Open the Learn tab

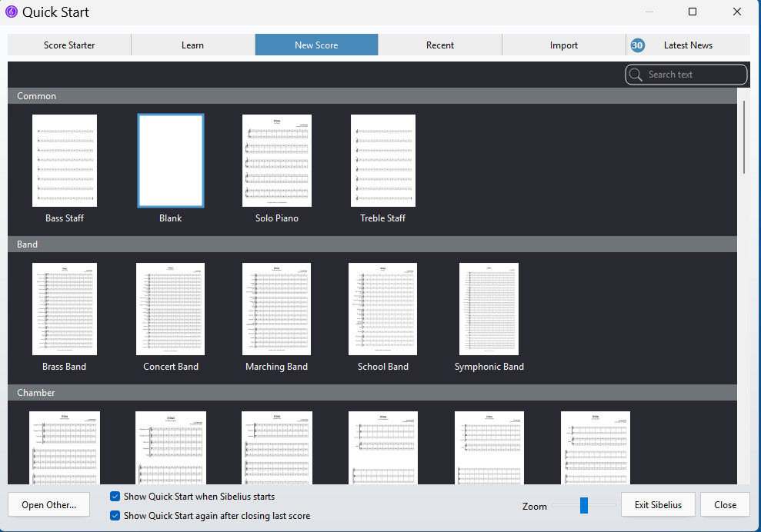pyautogui.click(x=192, y=45)
